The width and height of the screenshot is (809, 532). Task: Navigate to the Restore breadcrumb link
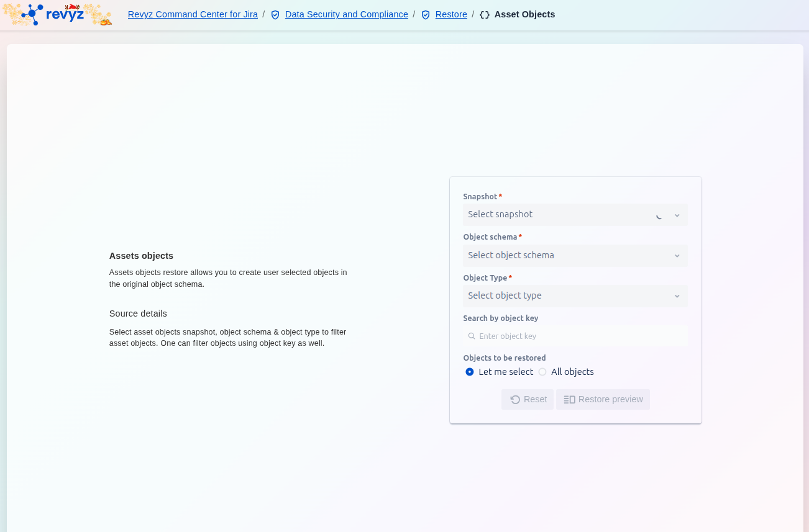click(x=451, y=14)
